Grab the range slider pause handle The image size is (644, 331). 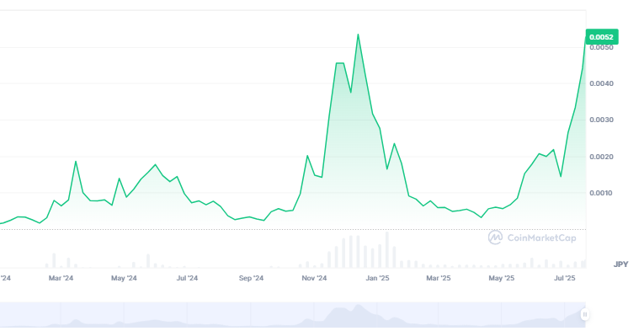585,315
